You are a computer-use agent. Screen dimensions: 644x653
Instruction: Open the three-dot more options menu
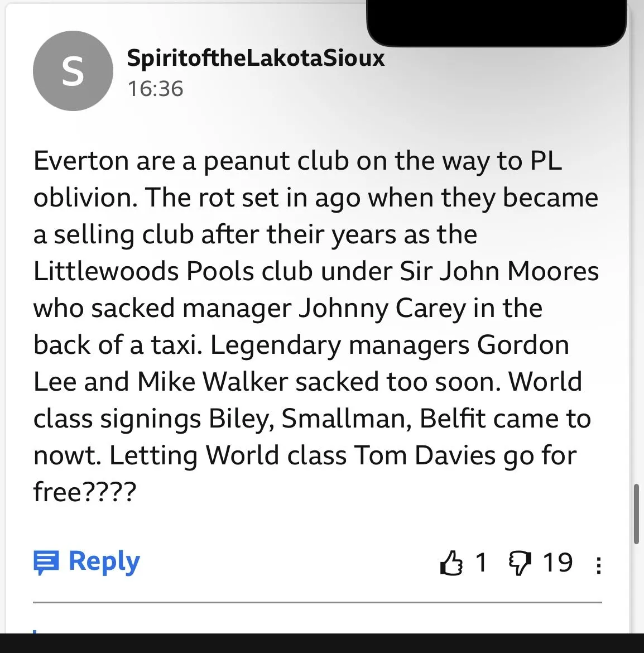tap(598, 565)
